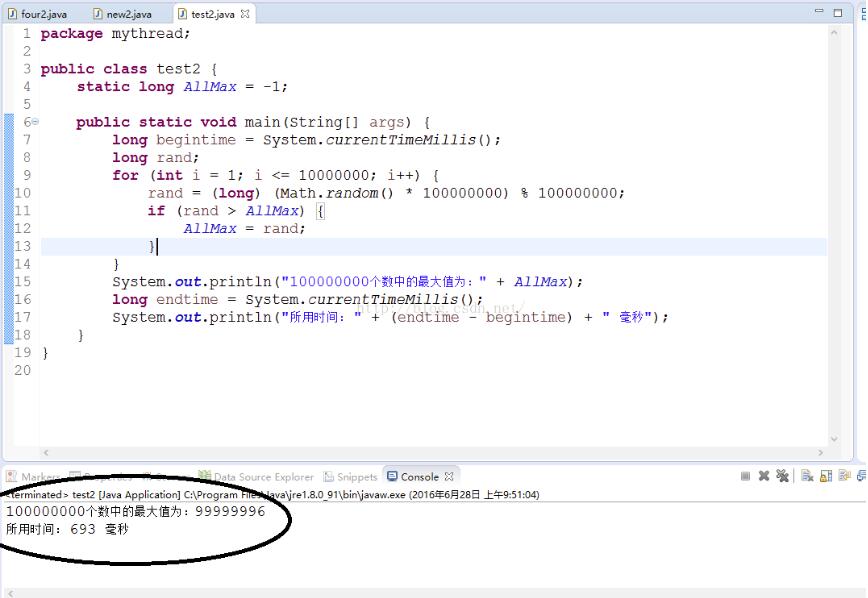The image size is (868, 598).
Task: Click the line number 20 in the gutter
Action: 23,370
